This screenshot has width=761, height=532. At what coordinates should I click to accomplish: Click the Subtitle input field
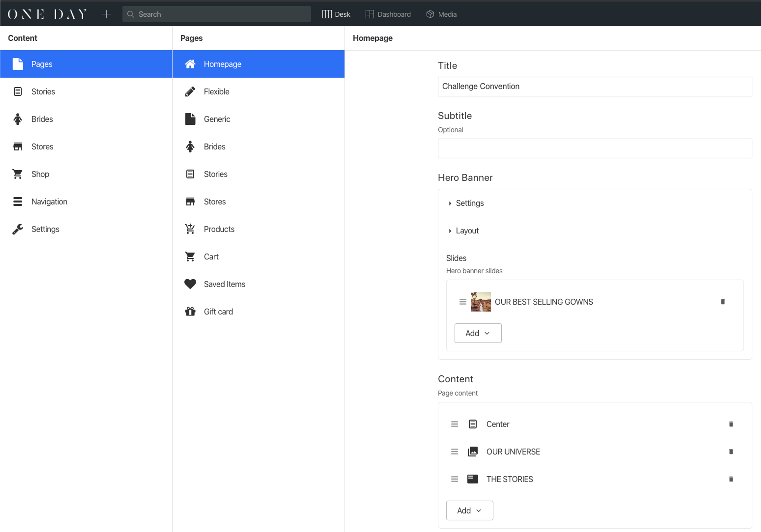click(x=595, y=148)
